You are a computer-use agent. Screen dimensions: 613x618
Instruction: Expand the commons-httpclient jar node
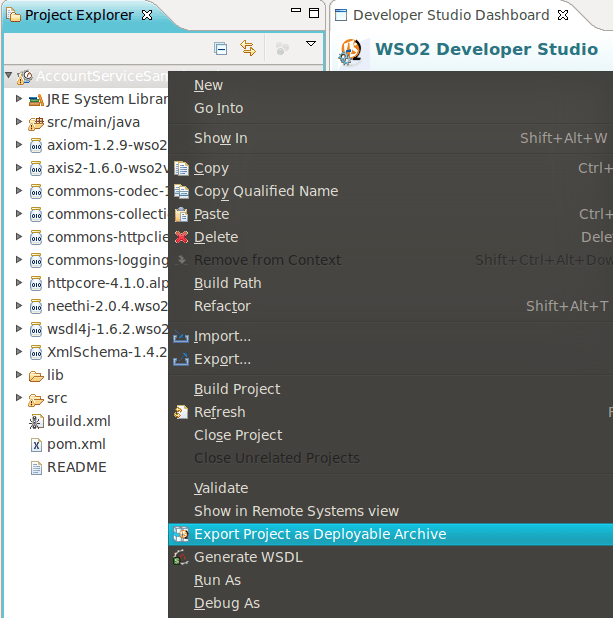coord(19,236)
